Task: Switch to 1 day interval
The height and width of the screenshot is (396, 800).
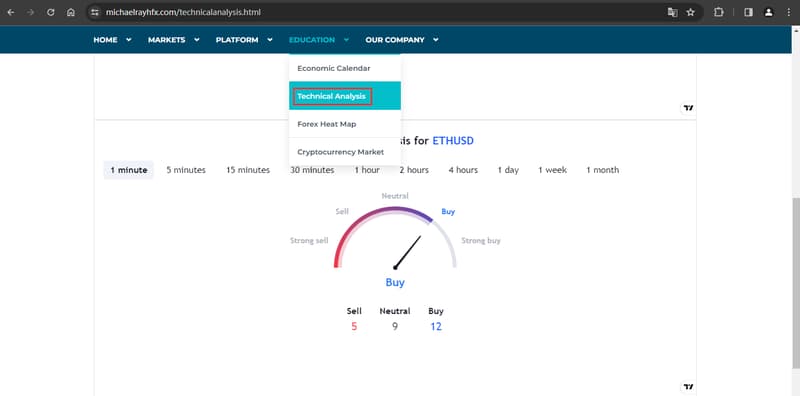Action: (508, 170)
